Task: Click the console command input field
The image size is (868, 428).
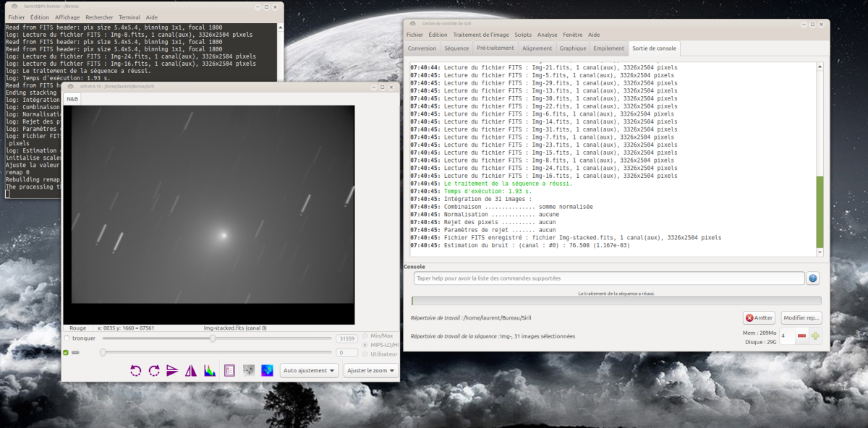Action: [x=609, y=278]
